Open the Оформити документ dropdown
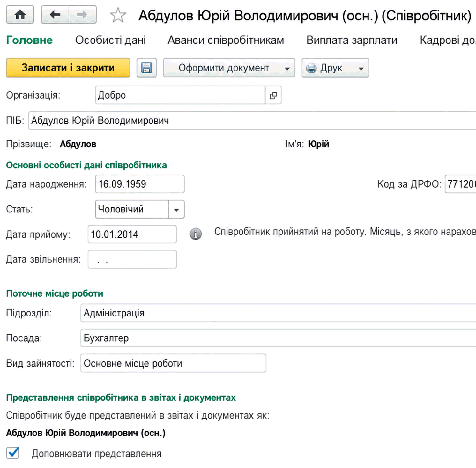476x468 pixels. point(229,68)
